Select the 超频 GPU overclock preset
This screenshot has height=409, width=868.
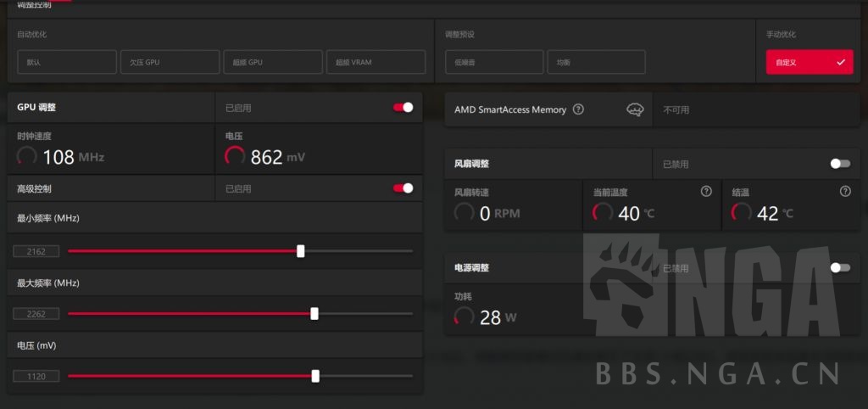pyautogui.click(x=273, y=62)
